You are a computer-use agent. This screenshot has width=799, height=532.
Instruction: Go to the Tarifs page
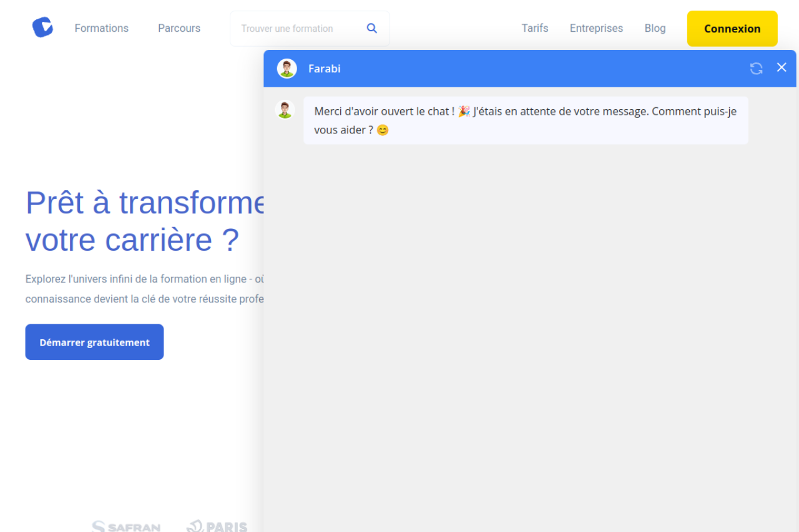point(535,28)
